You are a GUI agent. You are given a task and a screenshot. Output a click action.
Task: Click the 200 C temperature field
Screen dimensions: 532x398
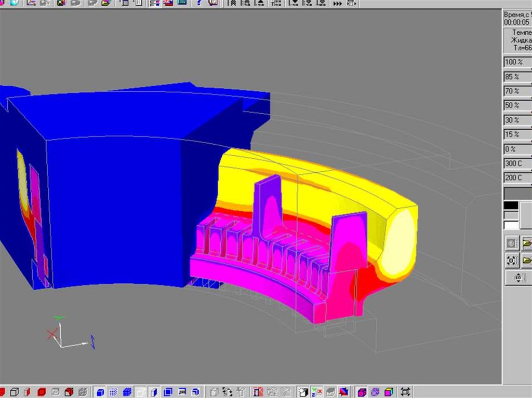[x=516, y=178]
